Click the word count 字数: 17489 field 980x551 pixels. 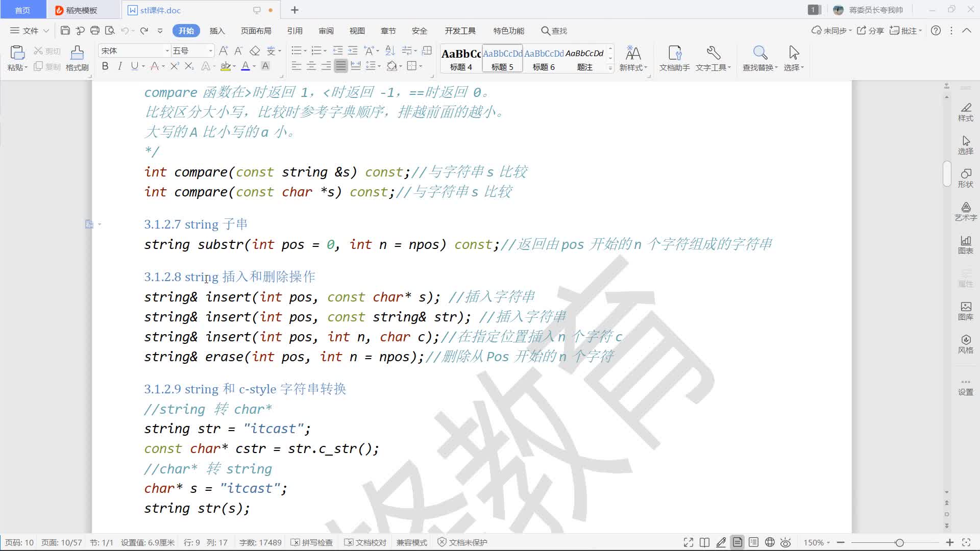pyautogui.click(x=260, y=542)
